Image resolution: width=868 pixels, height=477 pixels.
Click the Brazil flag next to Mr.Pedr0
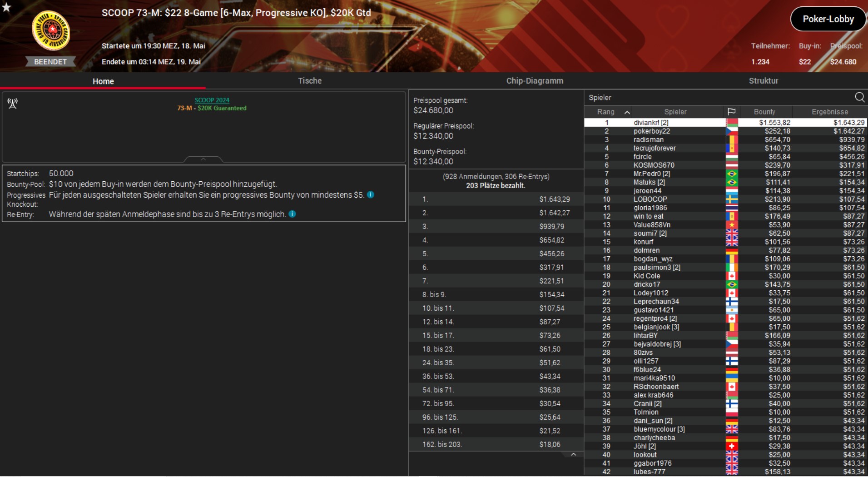(731, 174)
